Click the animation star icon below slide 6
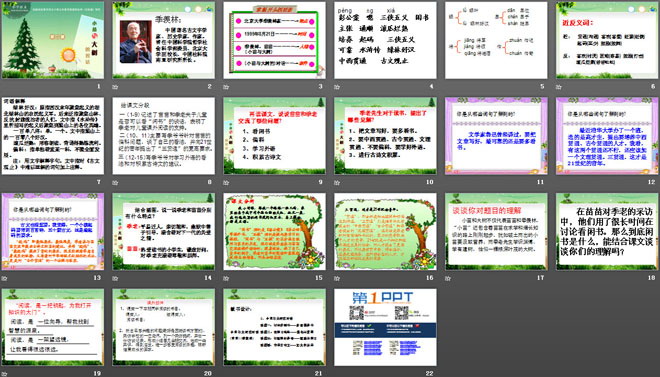 pos(559,87)
